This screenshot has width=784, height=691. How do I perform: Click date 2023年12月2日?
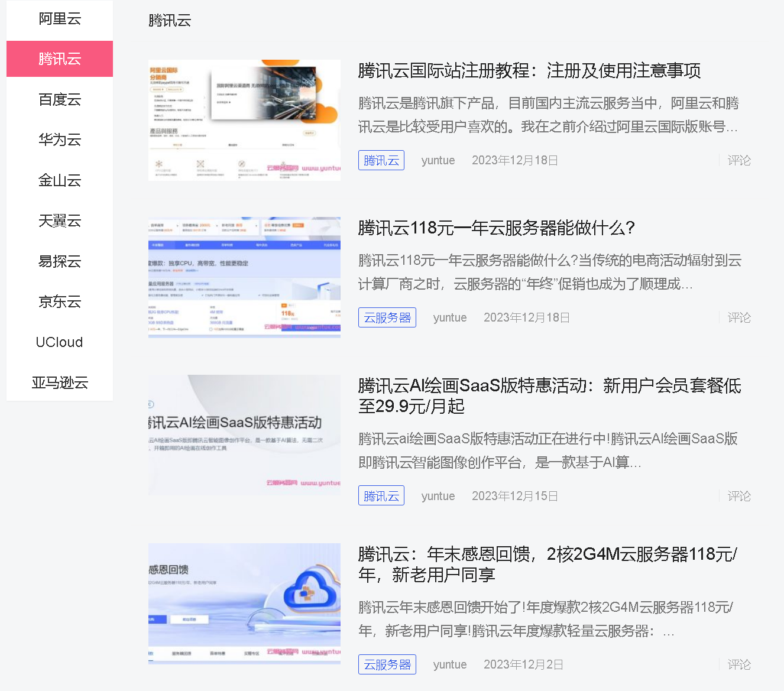pyautogui.click(x=523, y=664)
